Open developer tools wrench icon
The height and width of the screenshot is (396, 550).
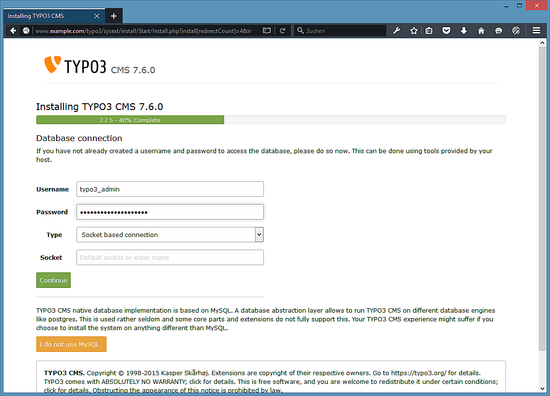[396, 31]
